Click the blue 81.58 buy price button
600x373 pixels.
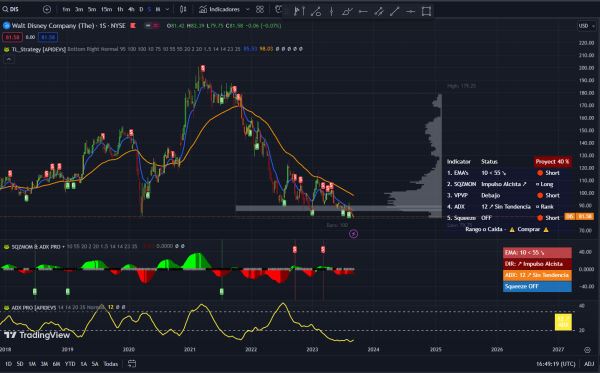(48, 37)
